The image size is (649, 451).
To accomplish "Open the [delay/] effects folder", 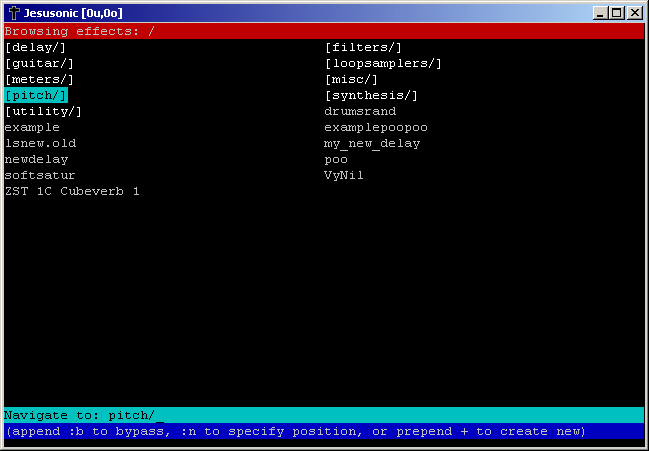I will pyautogui.click(x=36, y=47).
